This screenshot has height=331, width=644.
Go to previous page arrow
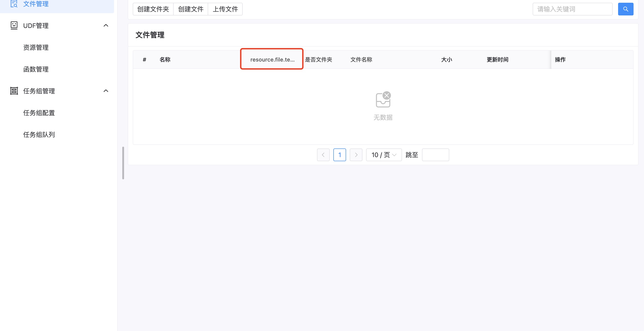pos(323,155)
